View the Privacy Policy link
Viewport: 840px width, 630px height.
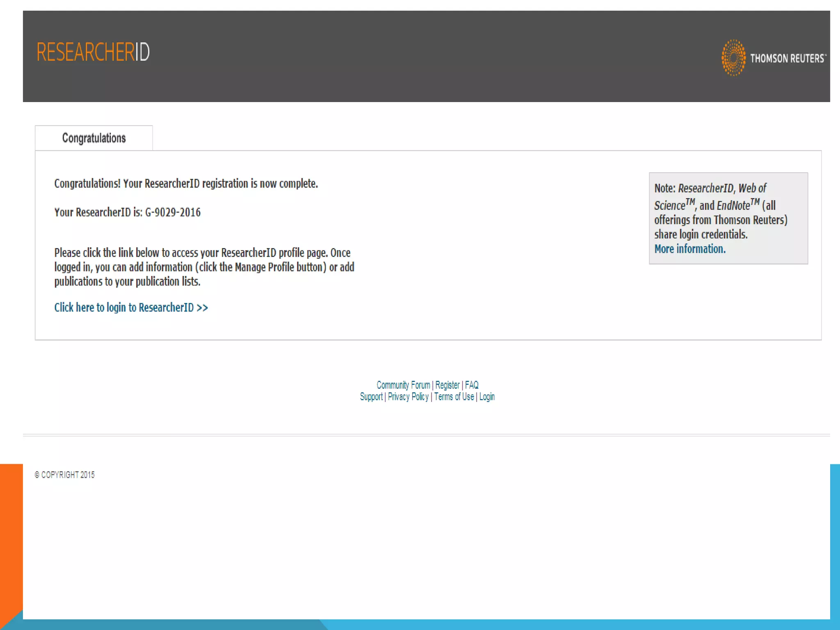pyautogui.click(x=408, y=397)
